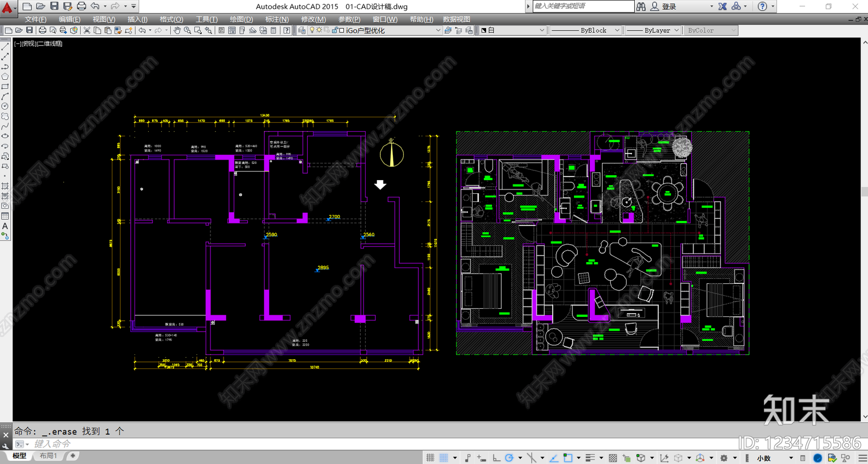Open the 数据视图 menu
868x464 pixels.
457,19
